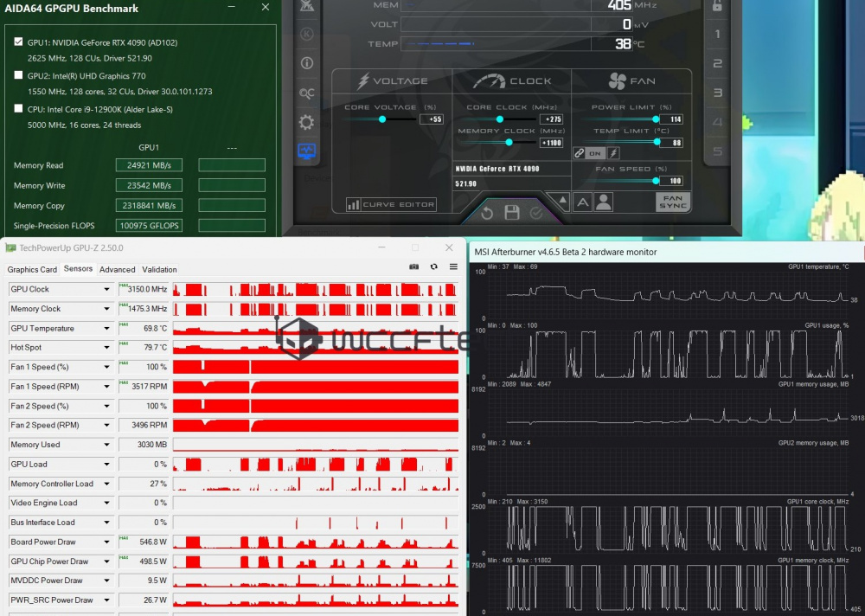Select Afterburner profile slot 1

717,35
